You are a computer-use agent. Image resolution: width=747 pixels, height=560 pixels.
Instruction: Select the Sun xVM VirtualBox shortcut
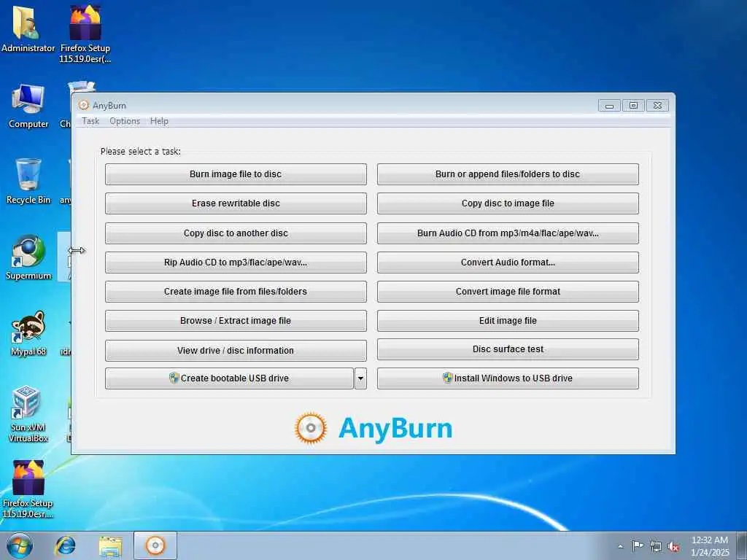click(28, 413)
